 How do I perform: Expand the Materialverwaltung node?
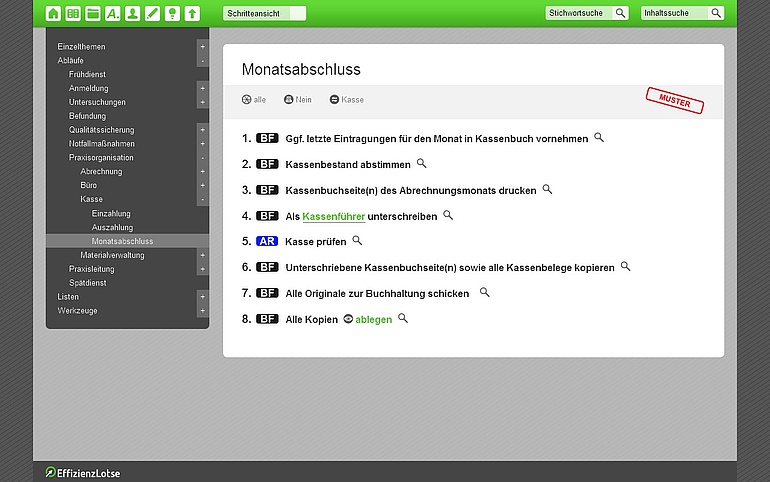point(202,255)
